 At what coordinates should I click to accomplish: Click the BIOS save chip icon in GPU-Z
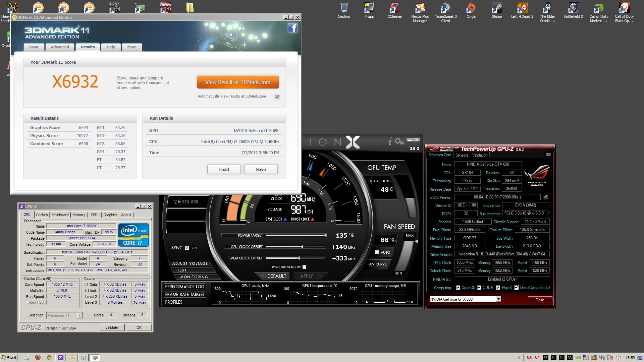546,197
